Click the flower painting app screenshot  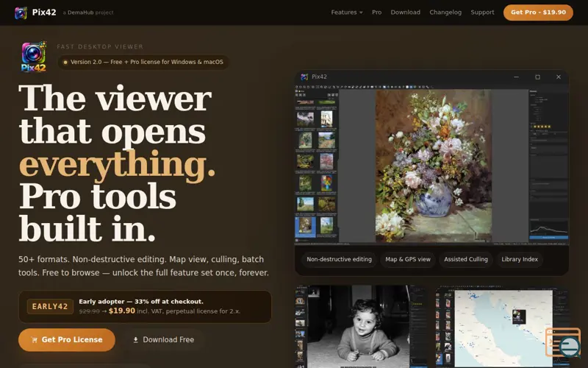(x=431, y=164)
